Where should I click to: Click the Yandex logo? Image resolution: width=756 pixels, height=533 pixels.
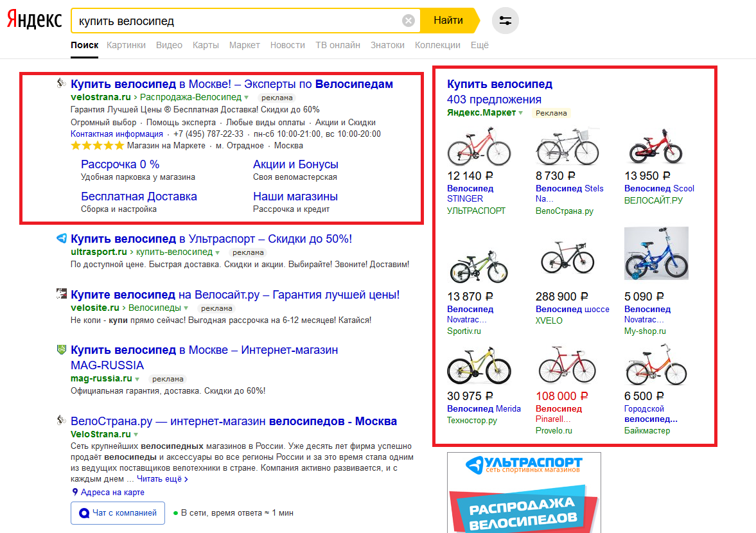click(34, 21)
